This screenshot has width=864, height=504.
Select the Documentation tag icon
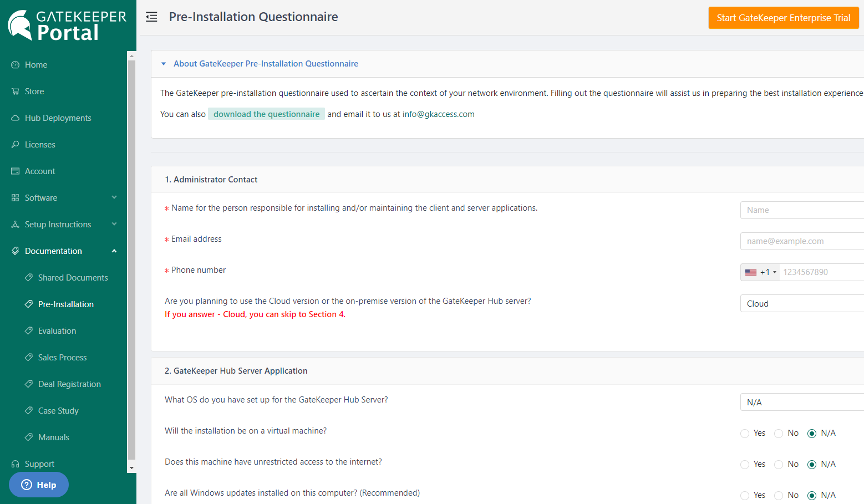point(15,251)
